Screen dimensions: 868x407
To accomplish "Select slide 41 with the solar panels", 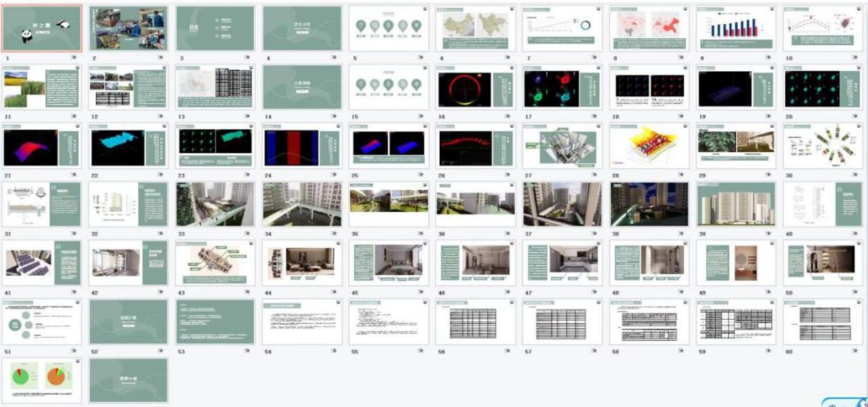I will [x=42, y=262].
